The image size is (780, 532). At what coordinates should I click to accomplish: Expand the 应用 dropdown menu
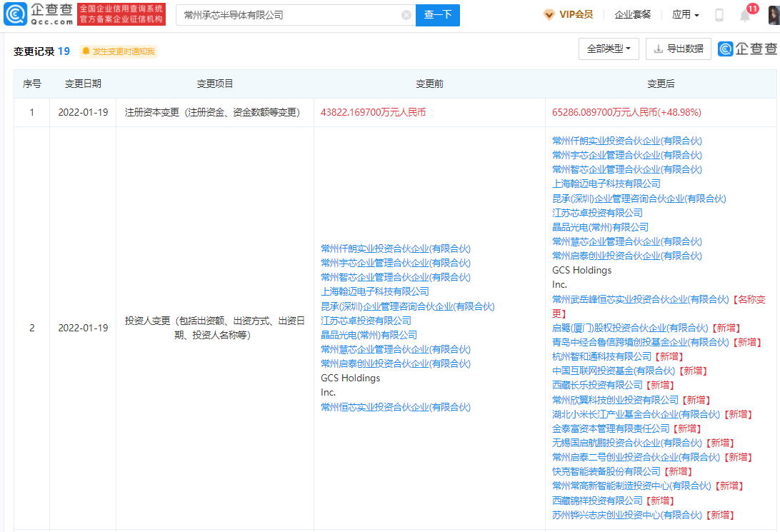pyautogui.click(x=685, y=14)
